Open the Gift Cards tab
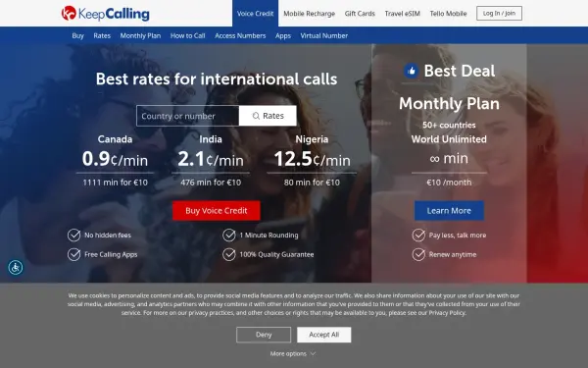Viewport: 588px width, 368px height. (x=360, y=14)
